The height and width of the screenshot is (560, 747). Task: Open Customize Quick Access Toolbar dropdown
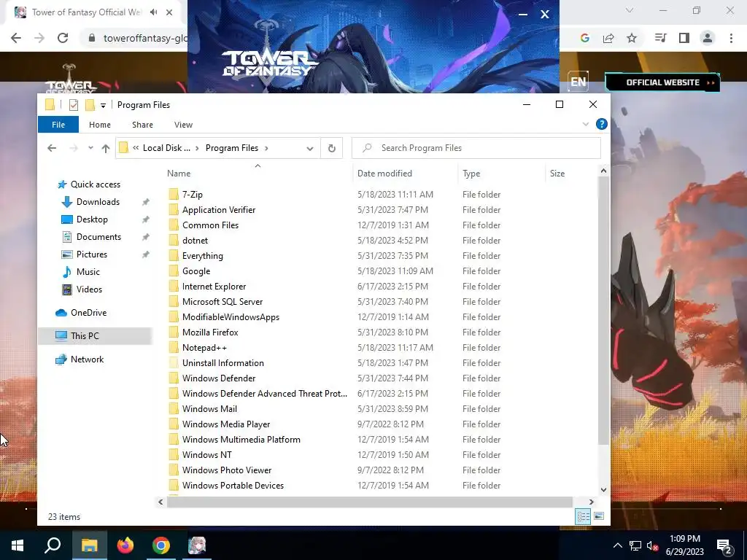(x=103, y=105)
